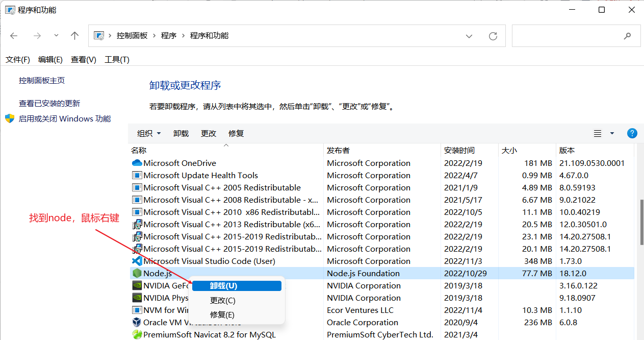
Task: Open the 文件(F) menu
Action: pos(18,60)
